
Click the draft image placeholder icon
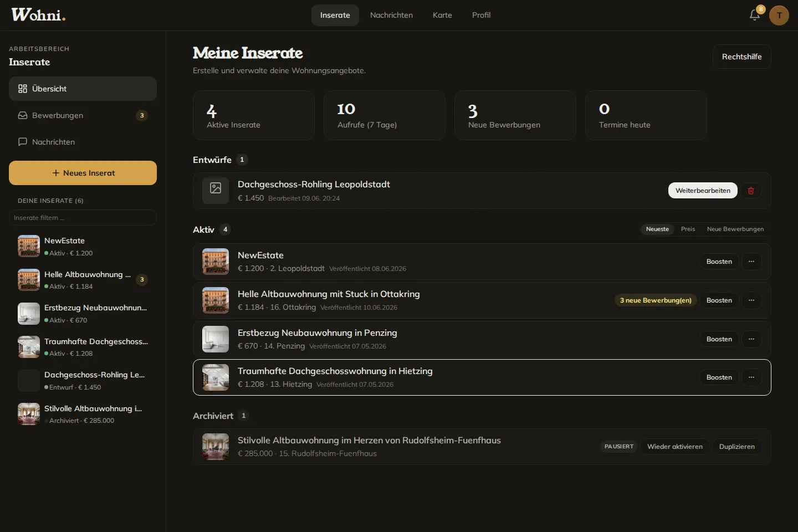click(216, 188)
